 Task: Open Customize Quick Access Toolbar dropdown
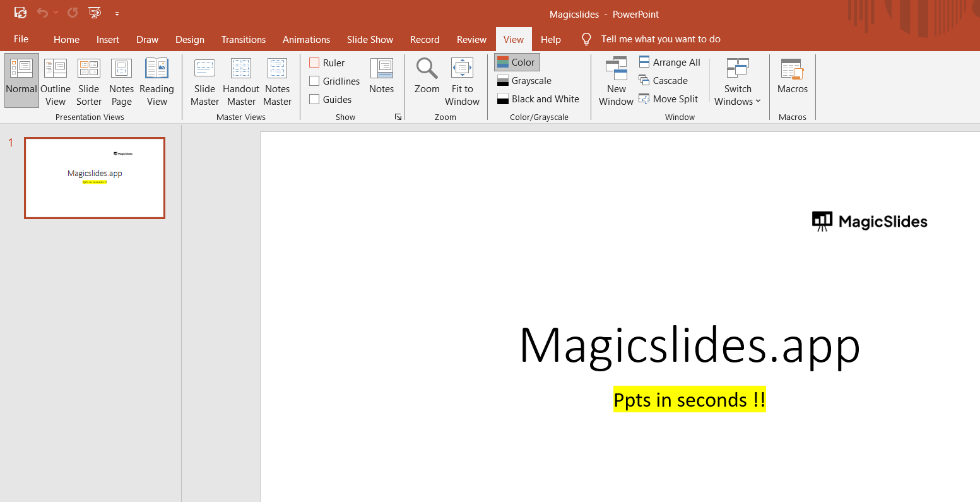[x=117, y=13]
